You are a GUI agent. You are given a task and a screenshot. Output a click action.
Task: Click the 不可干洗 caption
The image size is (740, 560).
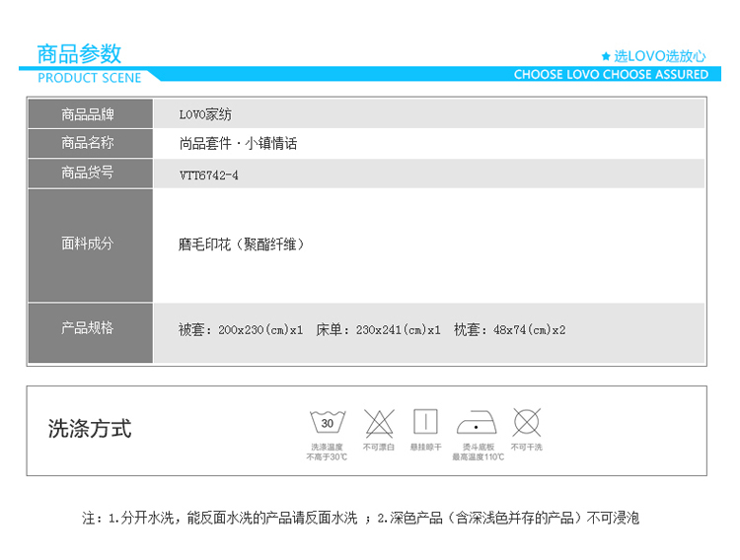[x=527, y=447]
